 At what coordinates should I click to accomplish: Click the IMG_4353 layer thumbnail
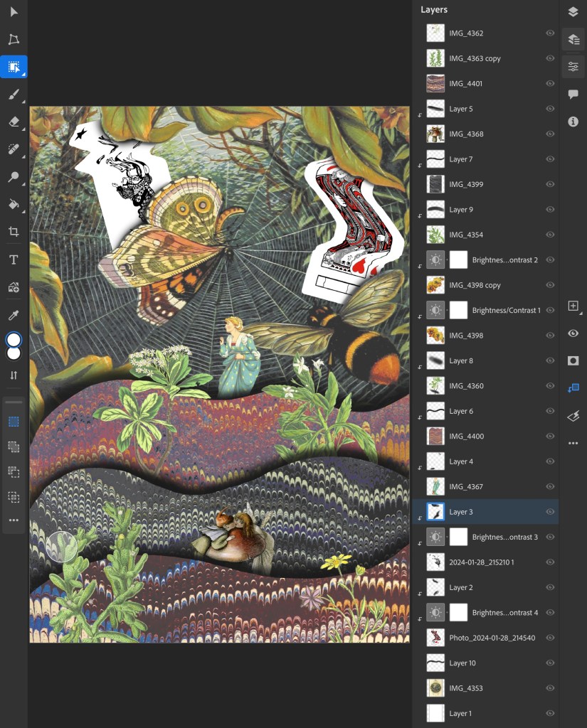click(435, 688)
